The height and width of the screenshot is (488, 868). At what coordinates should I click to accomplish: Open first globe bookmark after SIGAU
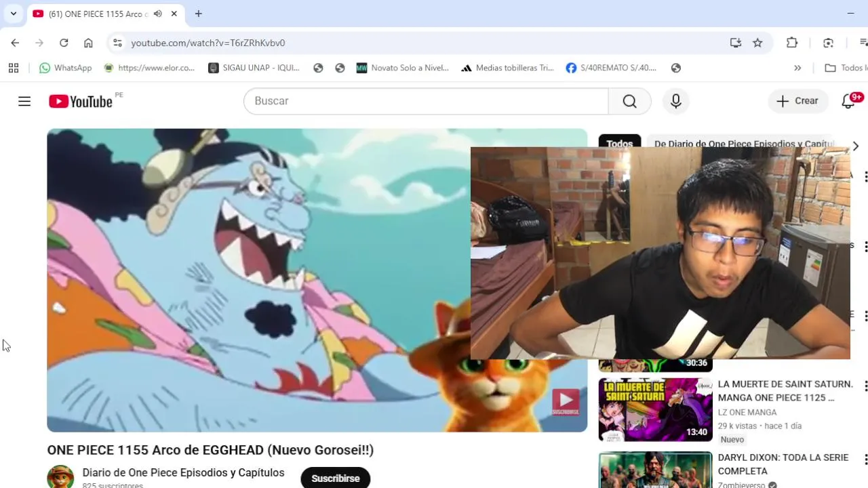[318, 68]
